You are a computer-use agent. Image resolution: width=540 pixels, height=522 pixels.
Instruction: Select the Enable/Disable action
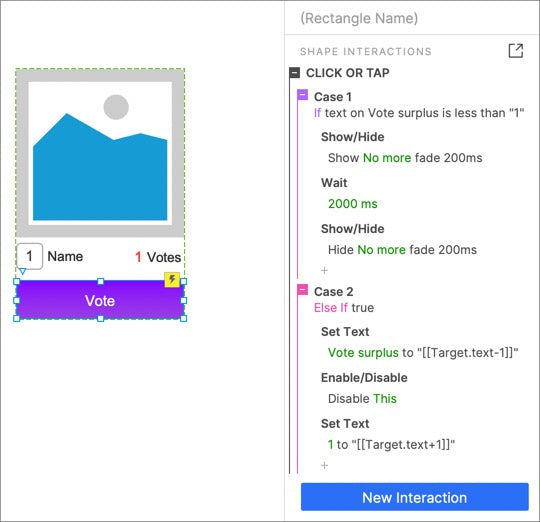(364, 378)
